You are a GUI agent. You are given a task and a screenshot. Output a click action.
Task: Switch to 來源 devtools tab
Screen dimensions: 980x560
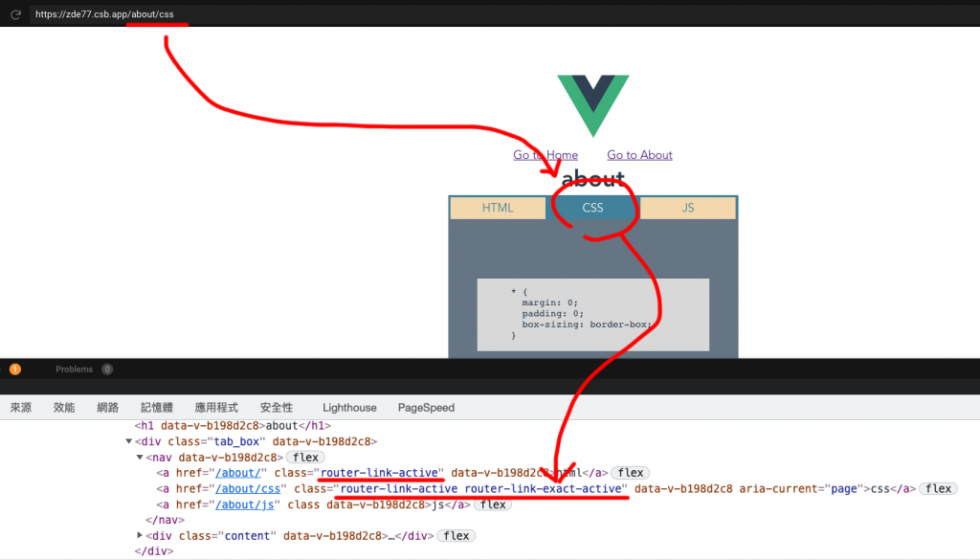click(21, 408)
